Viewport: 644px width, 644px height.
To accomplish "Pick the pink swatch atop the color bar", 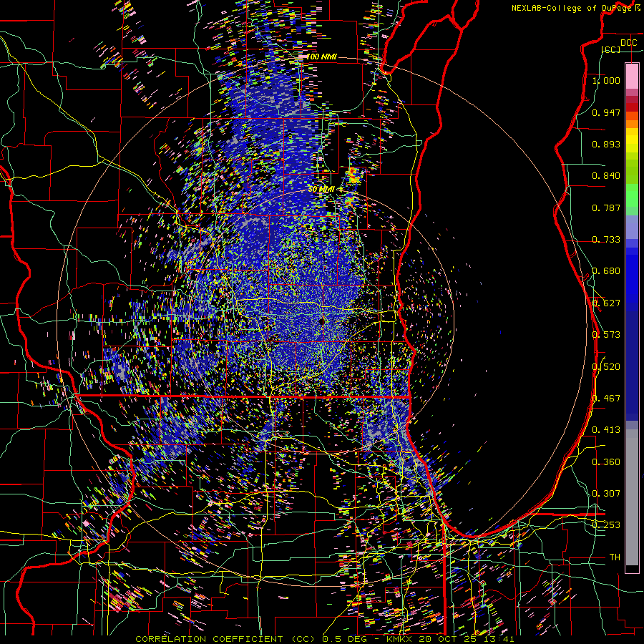I will [x=632, y=76].
